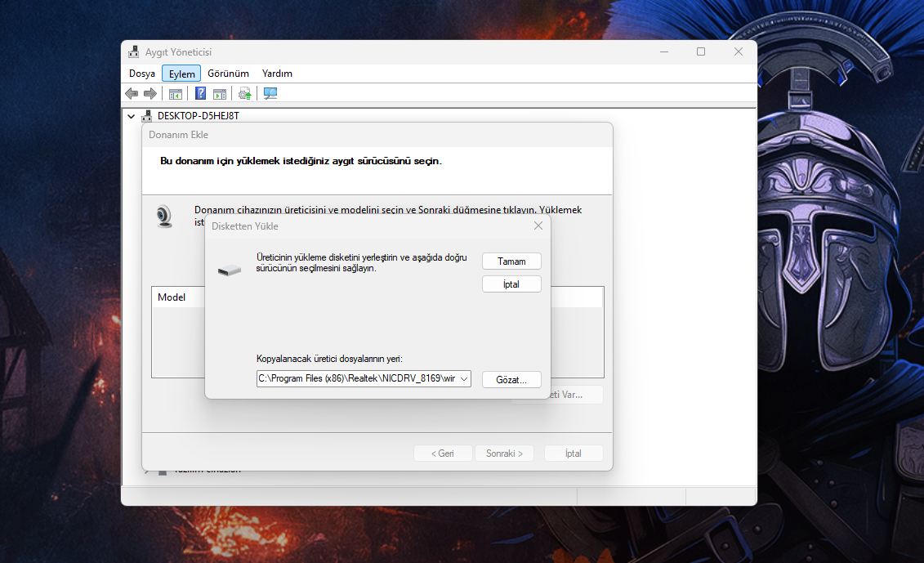The image size is (924, 563).
Task: Close the Disketten Yükle dialog
Action: [538, 226]
